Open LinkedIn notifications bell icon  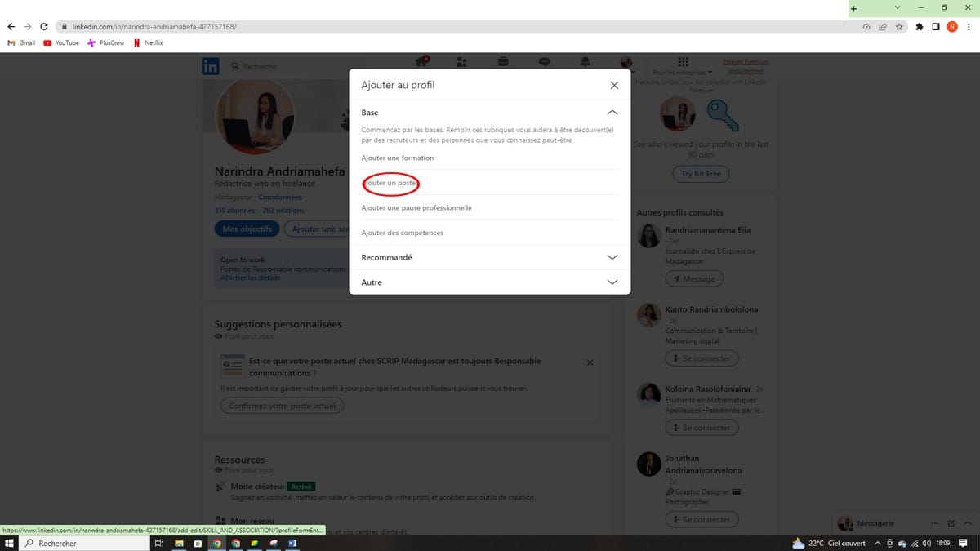pyautogui.click(x=585, y=62)
